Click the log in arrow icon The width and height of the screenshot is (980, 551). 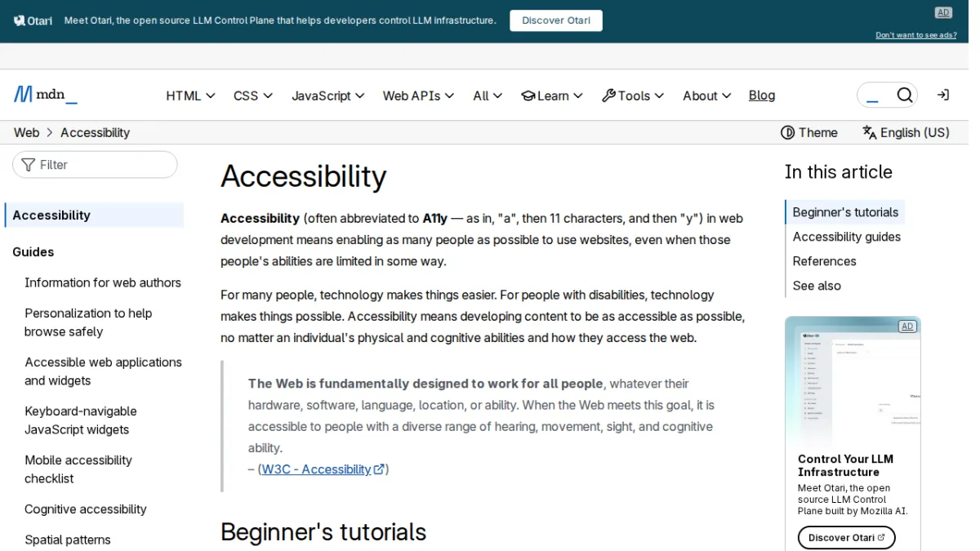(942, 96)
